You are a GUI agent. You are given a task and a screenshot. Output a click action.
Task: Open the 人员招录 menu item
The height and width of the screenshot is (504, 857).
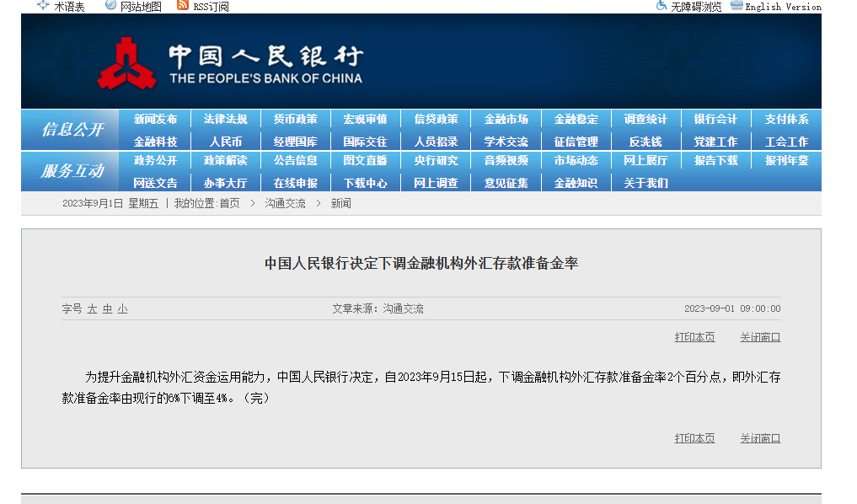click(436, 142)
